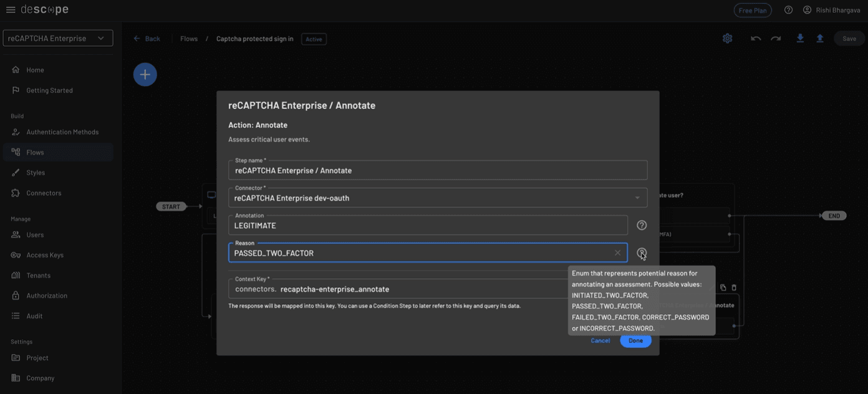Open the Connector dropdown in dialog

click(x=637, y=198)
